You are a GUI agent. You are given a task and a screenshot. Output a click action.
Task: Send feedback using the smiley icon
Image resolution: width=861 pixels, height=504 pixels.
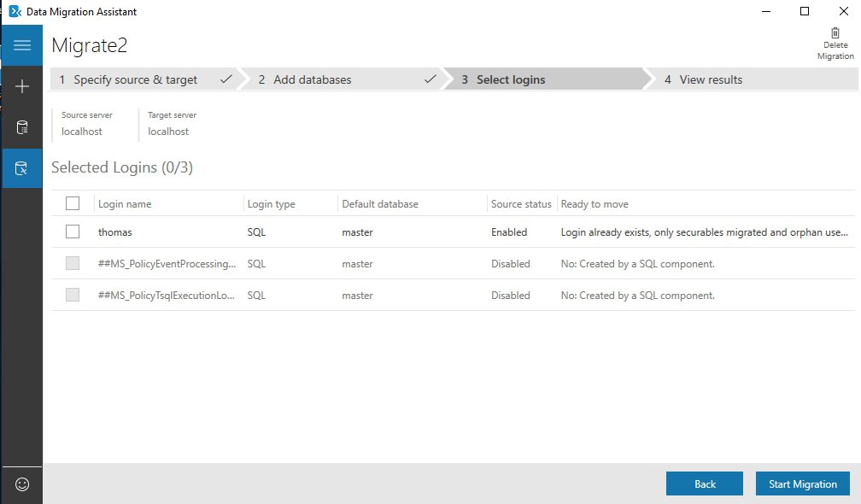pyautogui.click(x=21, y=484)
